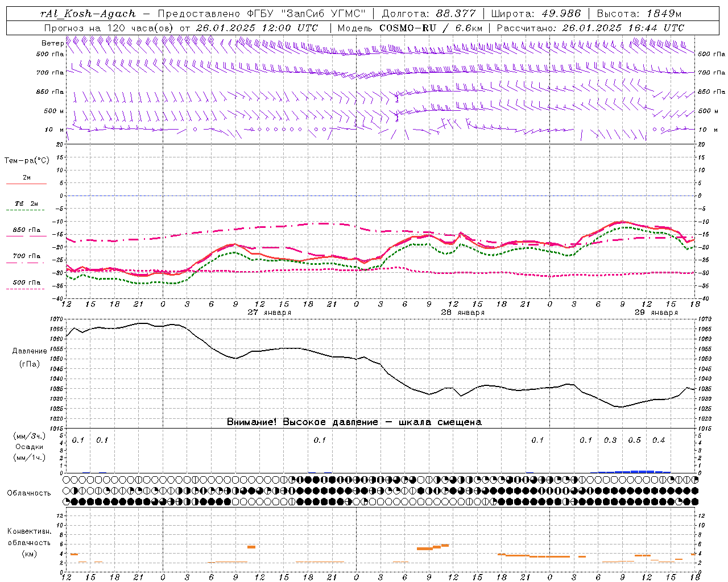Click the right 500 гПа wind level label

point(712,54)
